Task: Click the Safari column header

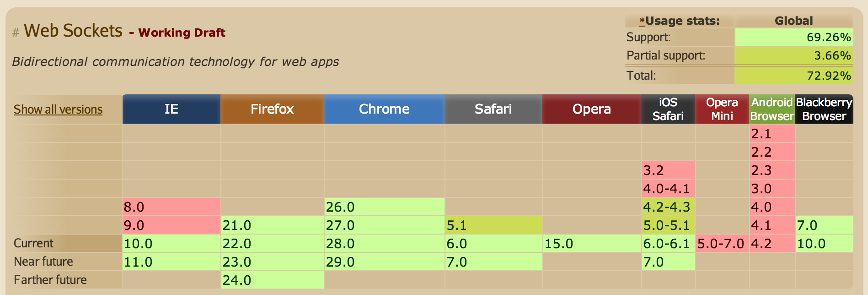Action: point(493,109)
